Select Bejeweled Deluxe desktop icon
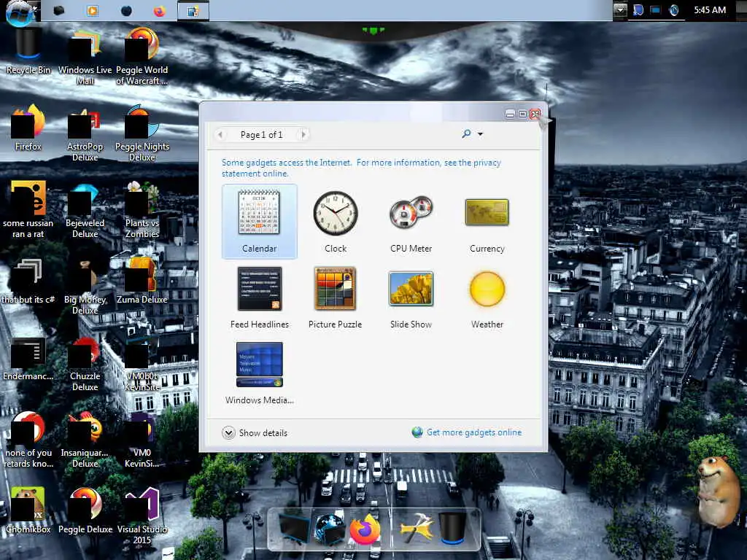The width and height of the screenshot is (747, 560). [85, 209]
